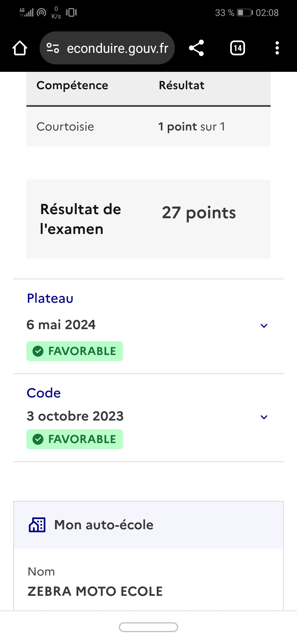Tap the green check icon under Plateau
Viewport: 297px width, 644px height.
click(38, 351)
